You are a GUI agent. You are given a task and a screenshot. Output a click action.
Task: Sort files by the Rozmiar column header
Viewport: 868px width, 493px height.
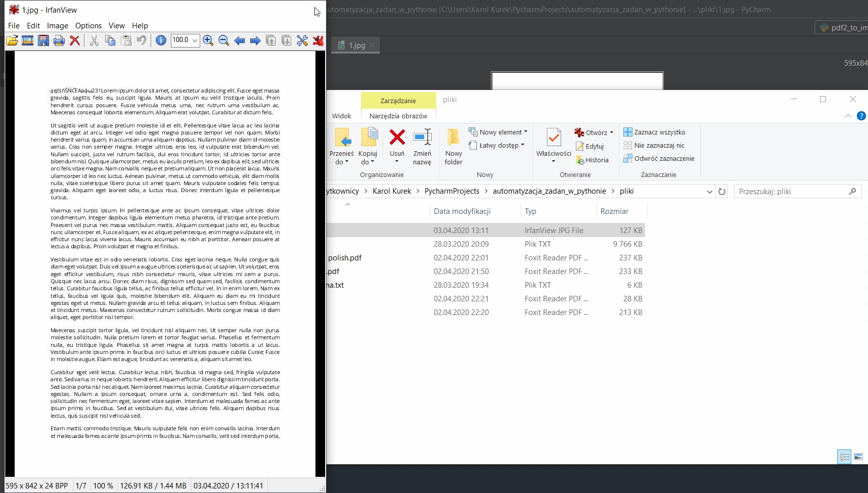click(614, 211)
